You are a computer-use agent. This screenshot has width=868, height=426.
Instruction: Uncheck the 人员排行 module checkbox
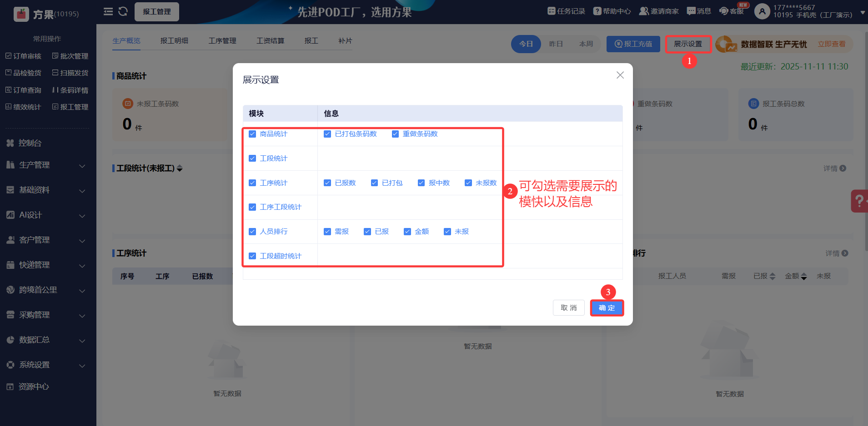(252, 232)
